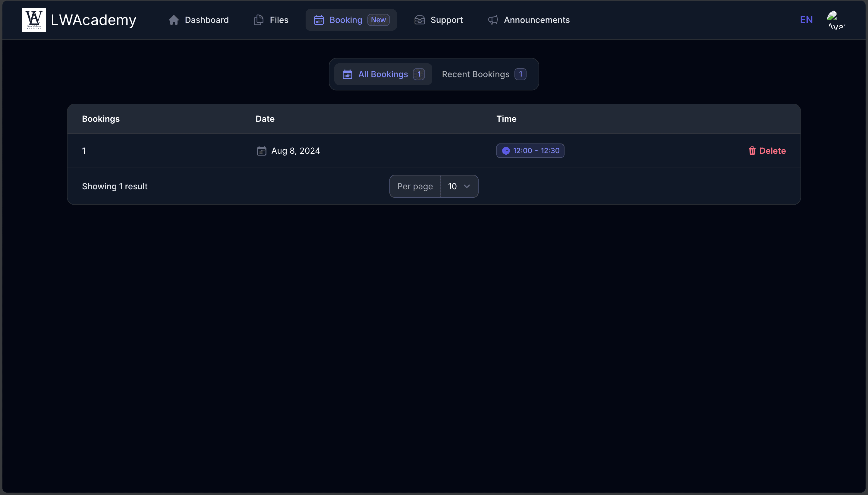Select the home icon next to Dashboard
The image size is (868, 495).
point(174,20)
